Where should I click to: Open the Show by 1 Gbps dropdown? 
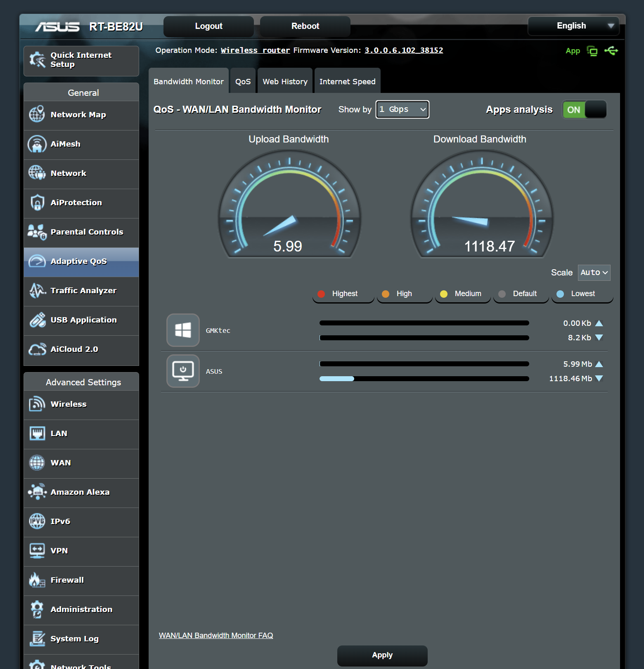[x=402, y=109]
